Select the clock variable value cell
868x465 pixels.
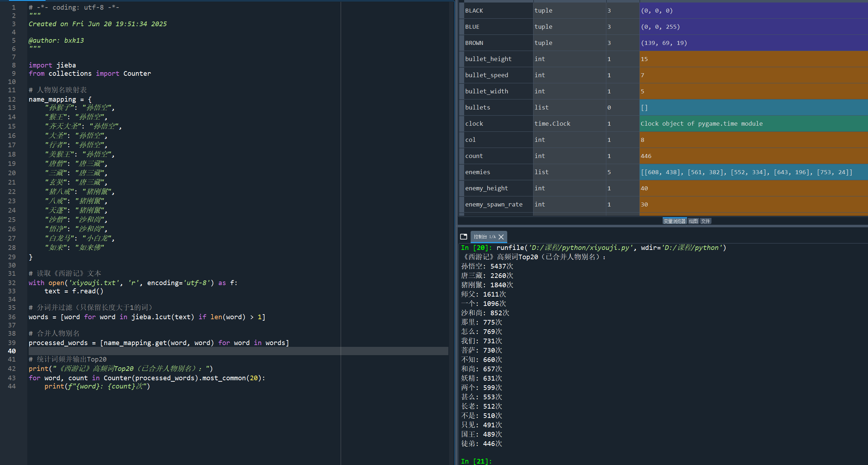[701, 124]
